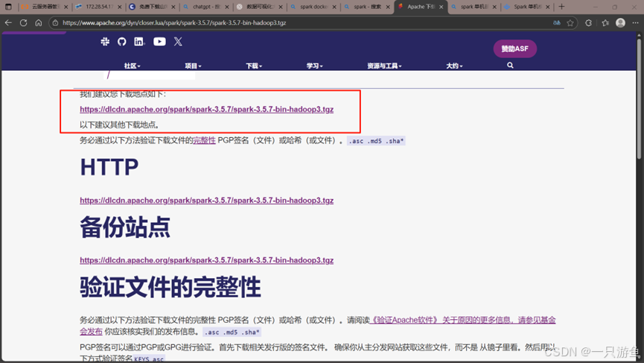Close the Apache download tab

[441, 7]
